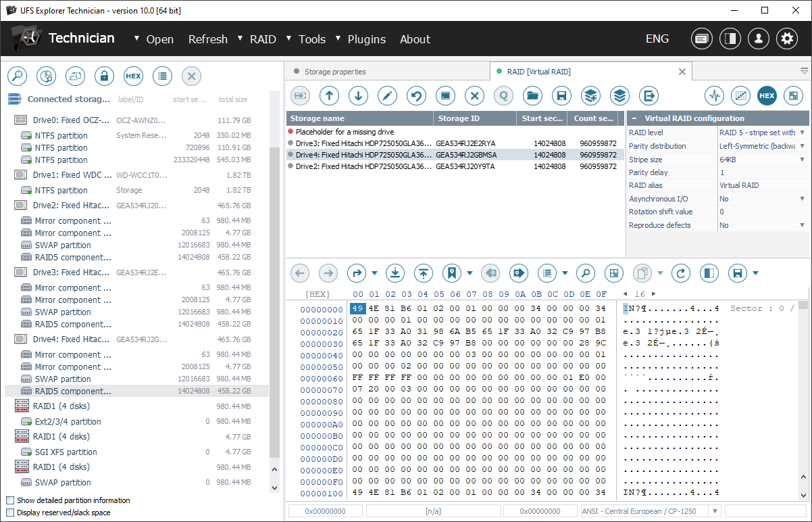Save RAID configuration with floppy disk icon
Viewport: 812px width, 522px height.
coord(561,95)
